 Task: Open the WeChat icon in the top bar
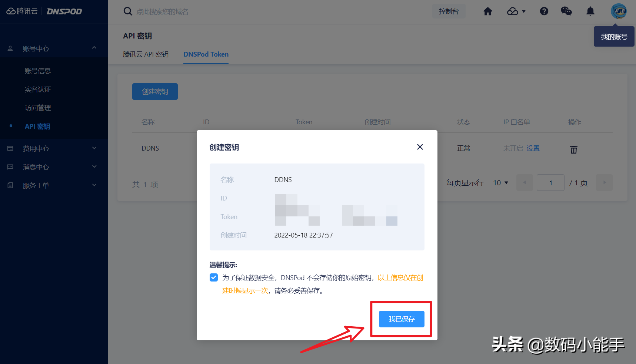click(566, 11)
